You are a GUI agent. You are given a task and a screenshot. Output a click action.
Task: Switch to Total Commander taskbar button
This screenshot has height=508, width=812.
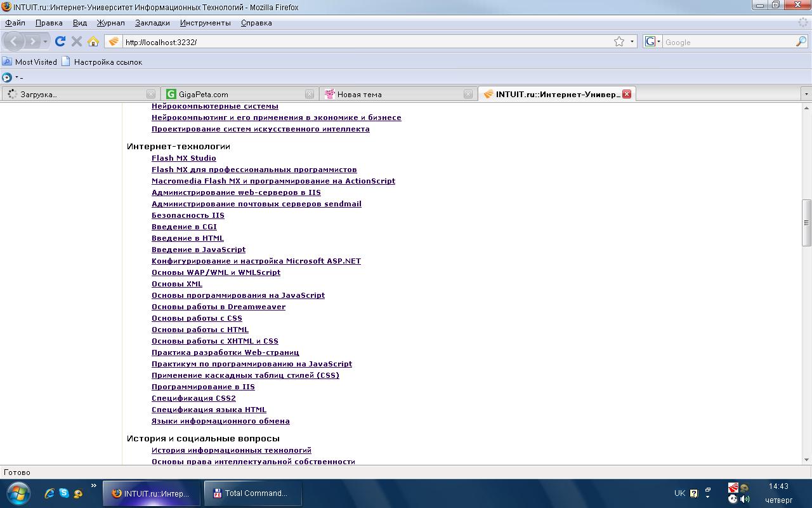click(253, 493)
